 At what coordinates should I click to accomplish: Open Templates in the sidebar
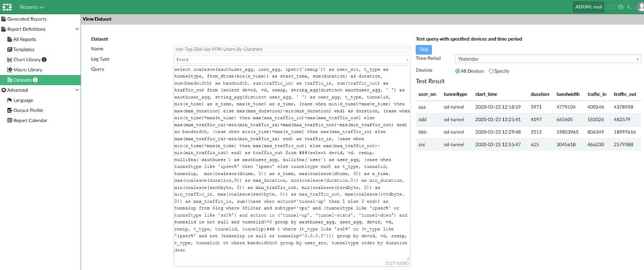[24, 50]
